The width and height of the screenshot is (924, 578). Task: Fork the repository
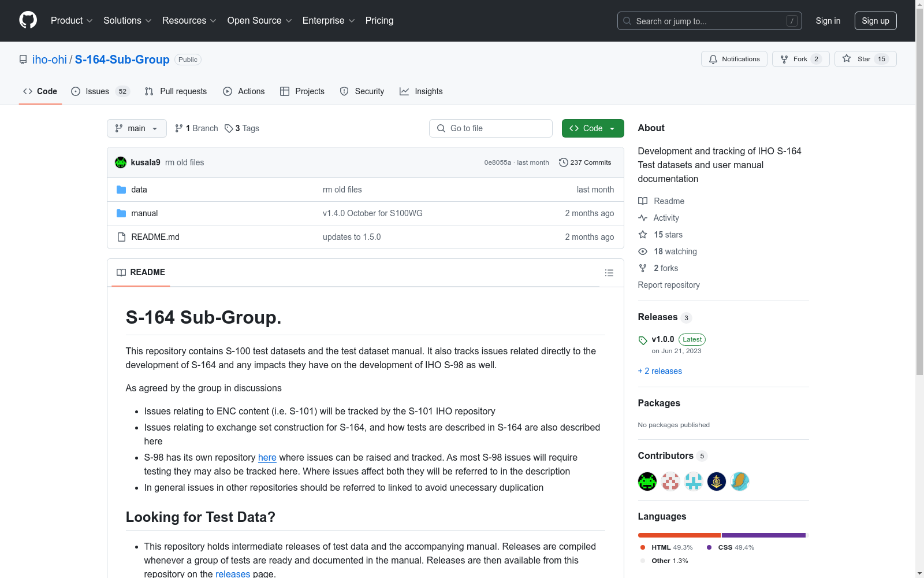click(800, 59)
